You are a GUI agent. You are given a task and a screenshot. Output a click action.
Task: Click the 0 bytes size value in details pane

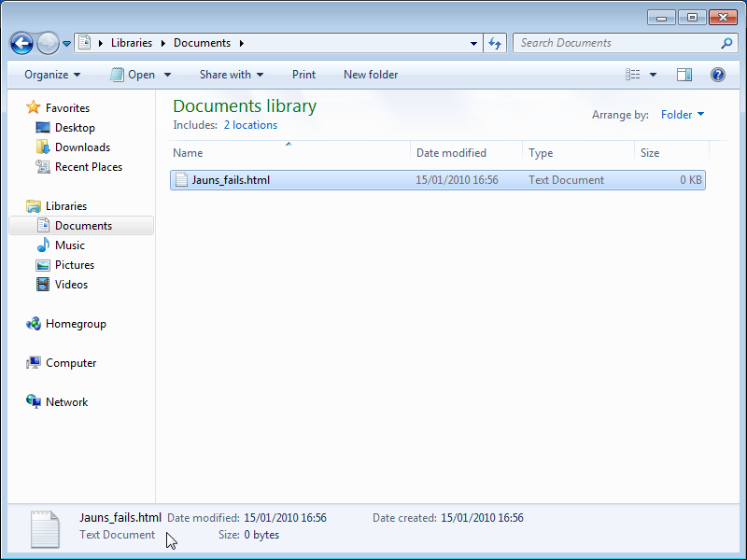[261, 535]
